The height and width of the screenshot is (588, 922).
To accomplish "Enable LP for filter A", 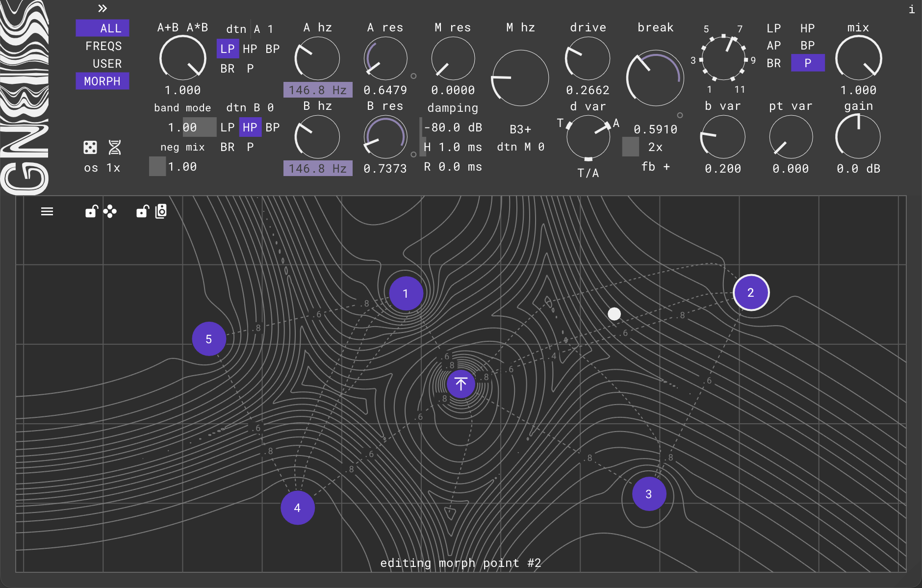I will (228, 49).
